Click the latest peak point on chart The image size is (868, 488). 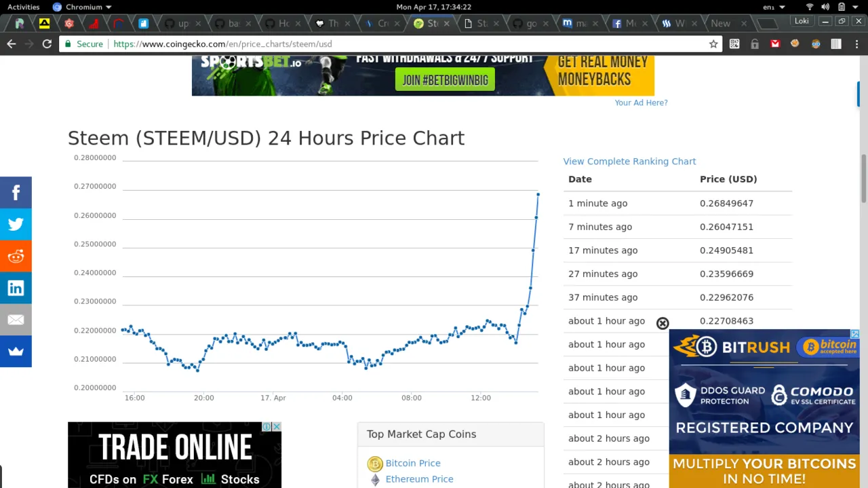pos(538,195)
